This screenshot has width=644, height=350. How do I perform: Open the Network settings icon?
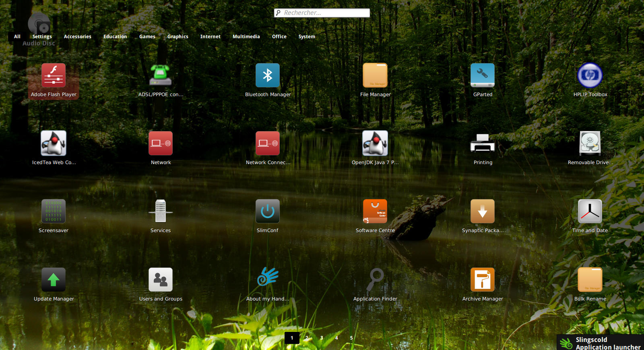point(161,148)
